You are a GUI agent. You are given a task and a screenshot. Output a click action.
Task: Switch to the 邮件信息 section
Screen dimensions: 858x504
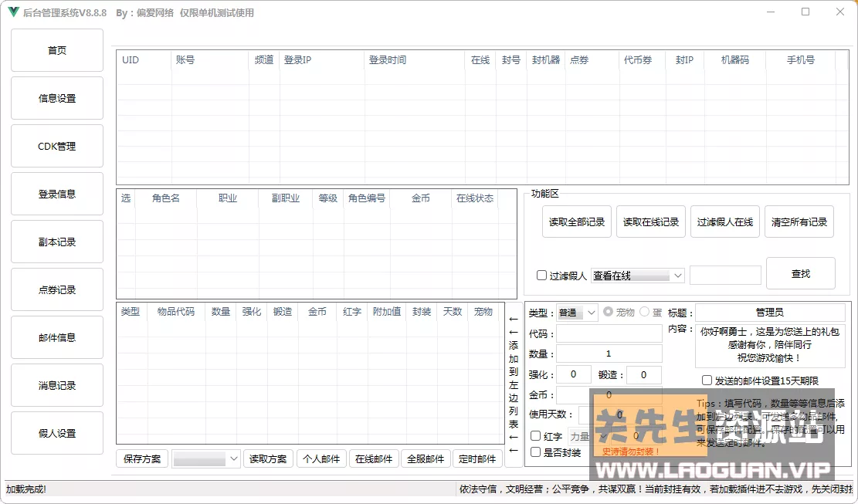[x=56, y=337]
